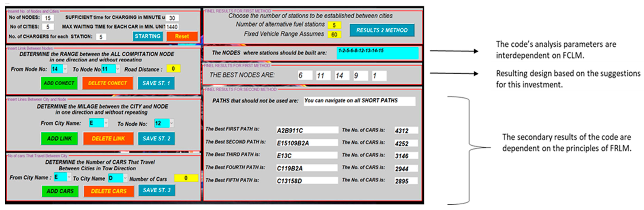Expand the To City Name dropdown showing D
Viewport: 644px width, 210px height.
click(x=125, y=178)
